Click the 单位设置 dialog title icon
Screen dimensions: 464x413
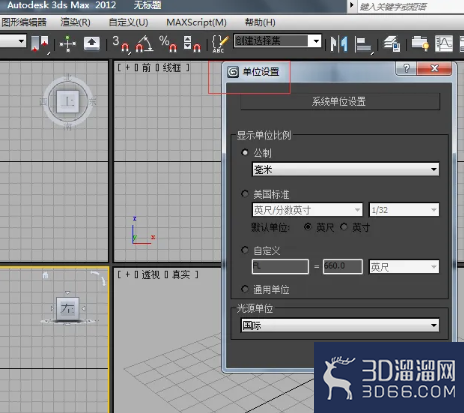pos(233,71)
